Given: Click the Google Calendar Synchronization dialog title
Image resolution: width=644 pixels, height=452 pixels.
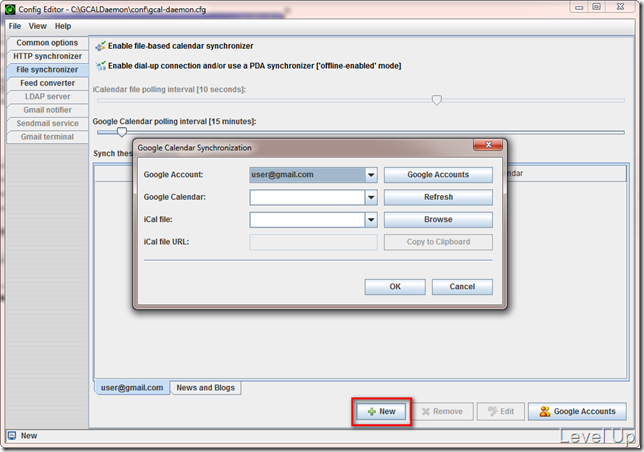Looking at the screenshot, I should tap(194, 148).
